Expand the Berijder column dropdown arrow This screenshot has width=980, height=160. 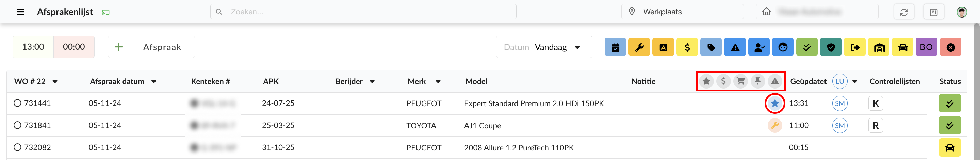point(372,81)
